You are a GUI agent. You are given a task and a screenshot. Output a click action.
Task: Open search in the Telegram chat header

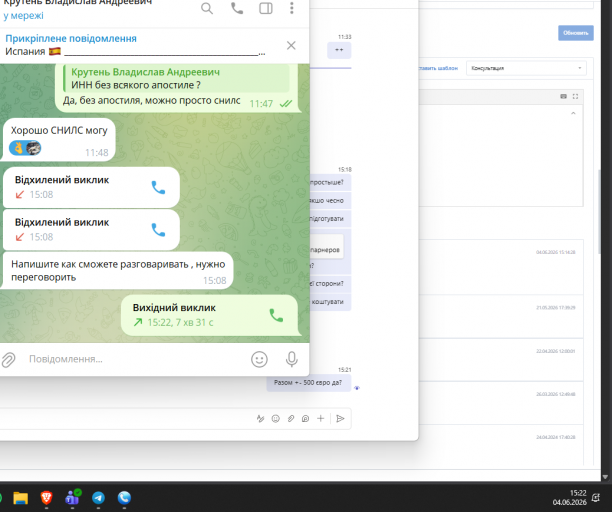tap(207, 8)
